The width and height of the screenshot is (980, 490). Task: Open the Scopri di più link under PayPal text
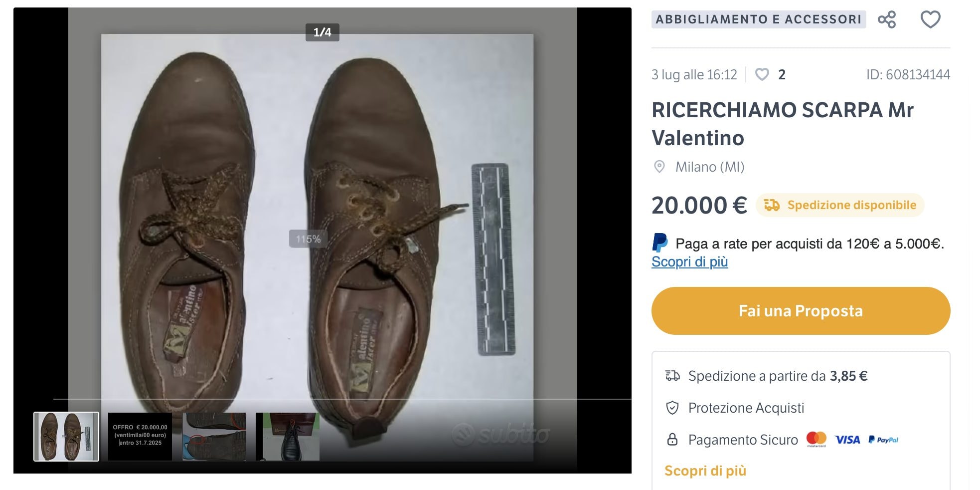click(x=690, y=261)
